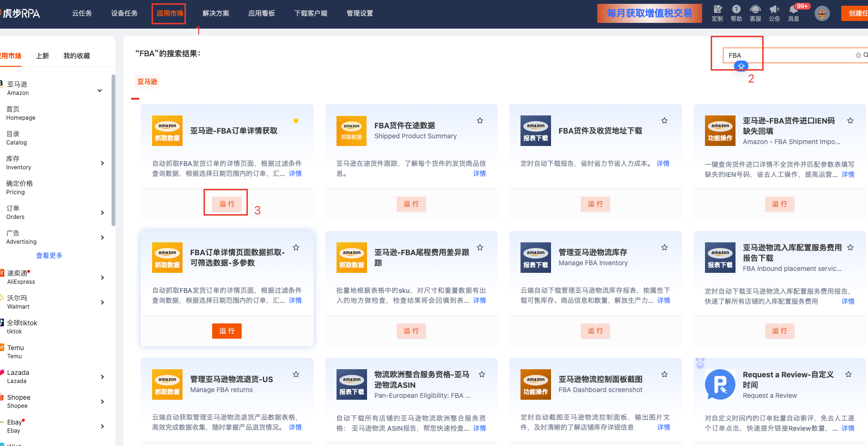Favorite the Request a Review-自定义时间 app
The height and width of the screenshot is (446, 868).
[848, 374]
